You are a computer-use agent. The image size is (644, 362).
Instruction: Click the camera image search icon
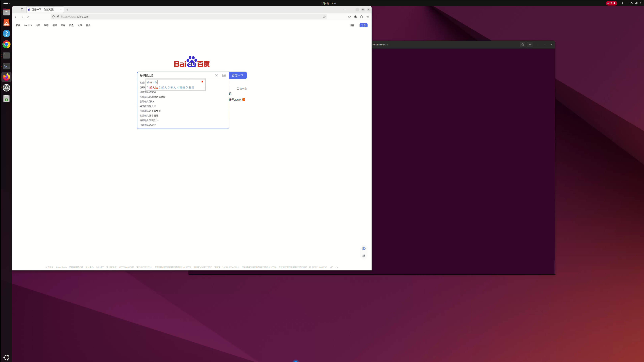click(224, 75)
